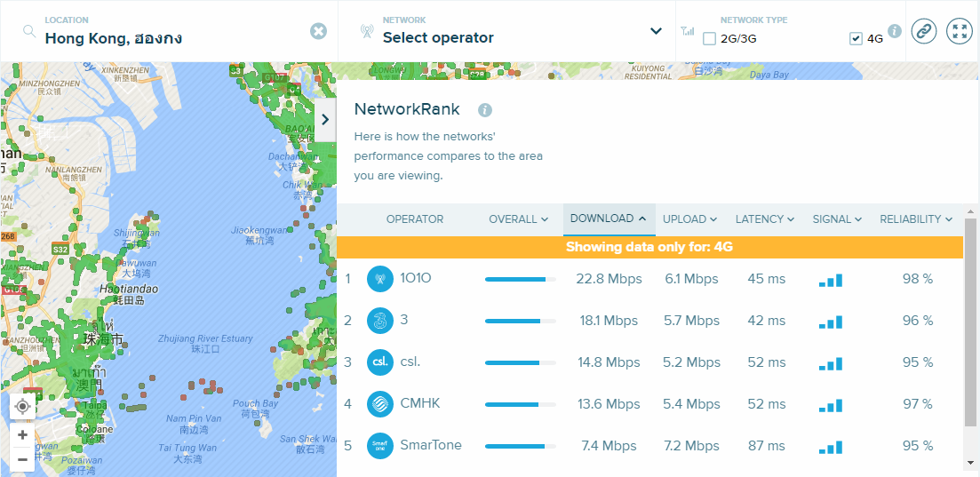Click the copy link icon
The width and height of the screenshot is (980, 477).
pos(924,30)
